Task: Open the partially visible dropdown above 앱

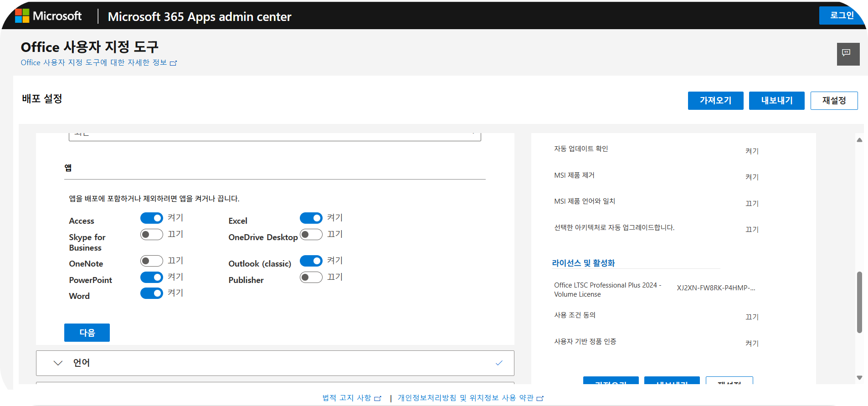Action: [x=275, y=137]
